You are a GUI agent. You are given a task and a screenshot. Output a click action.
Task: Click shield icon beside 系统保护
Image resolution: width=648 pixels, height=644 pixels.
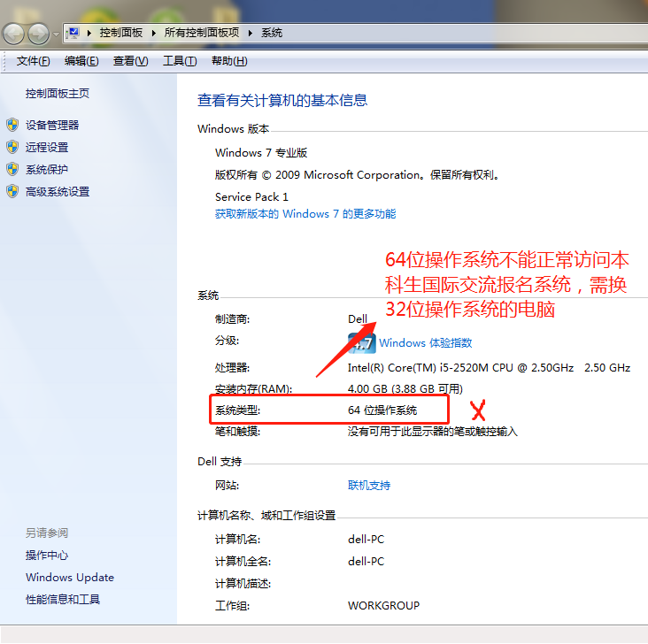[x=12, y=169]
